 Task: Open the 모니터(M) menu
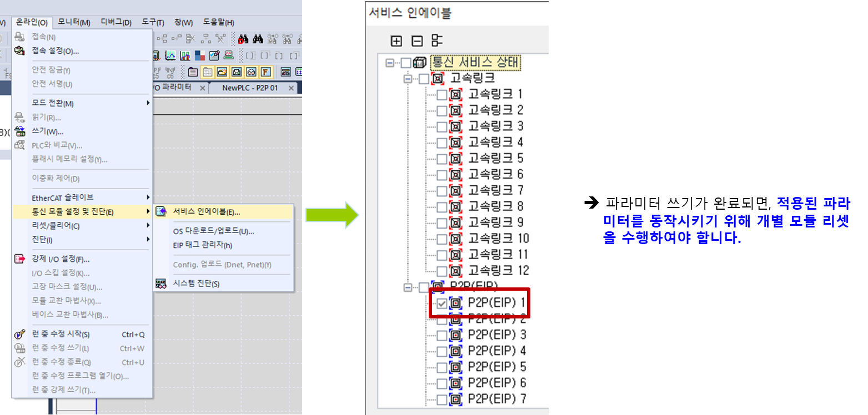point(74,22)
